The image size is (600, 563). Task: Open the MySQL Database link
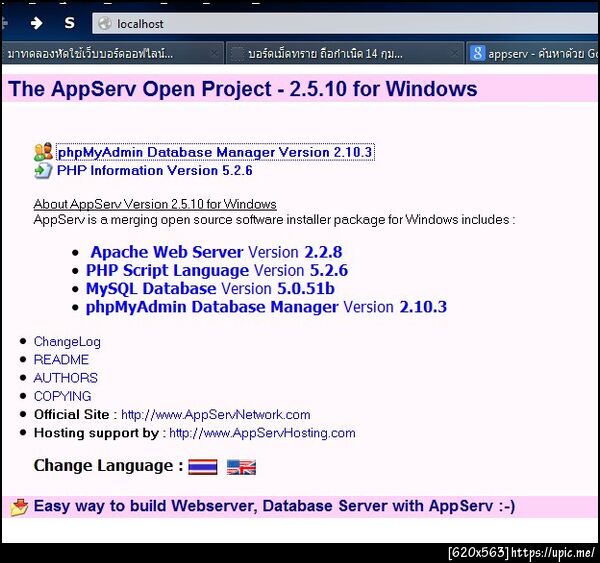[x=151, y=289]
